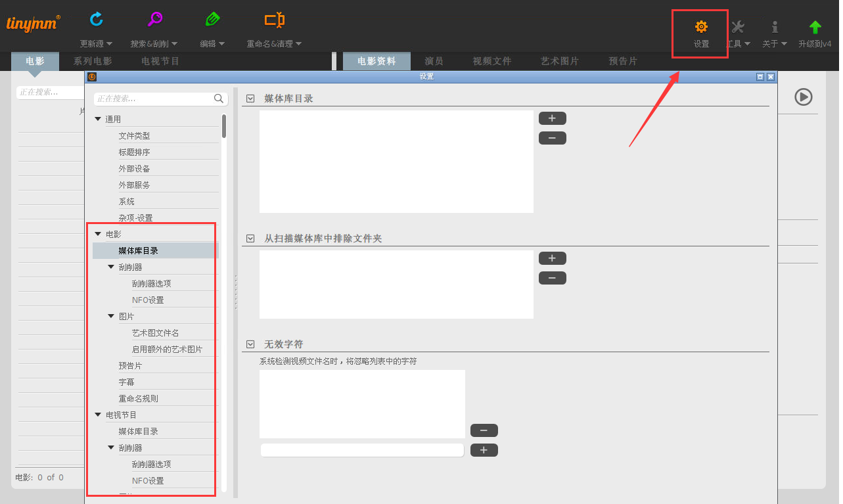The height and width of the screenshot is (504, 843).
Task: Open Settings via the orange gear icon
Action: pos(701,27)
